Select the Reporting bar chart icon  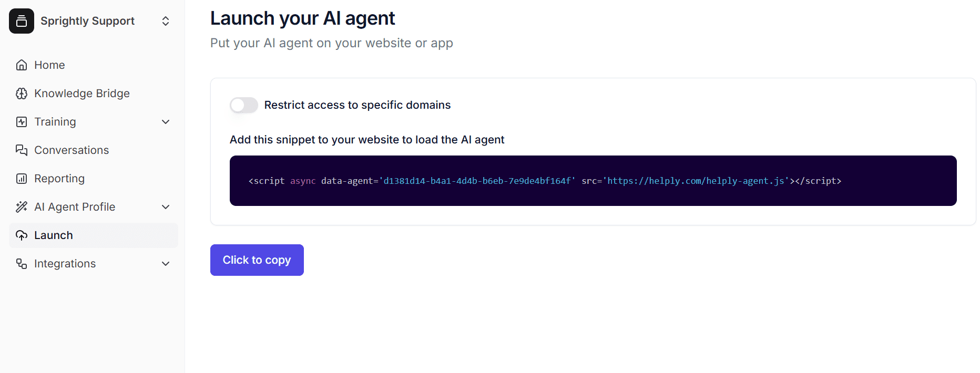[x=21, y=178]
